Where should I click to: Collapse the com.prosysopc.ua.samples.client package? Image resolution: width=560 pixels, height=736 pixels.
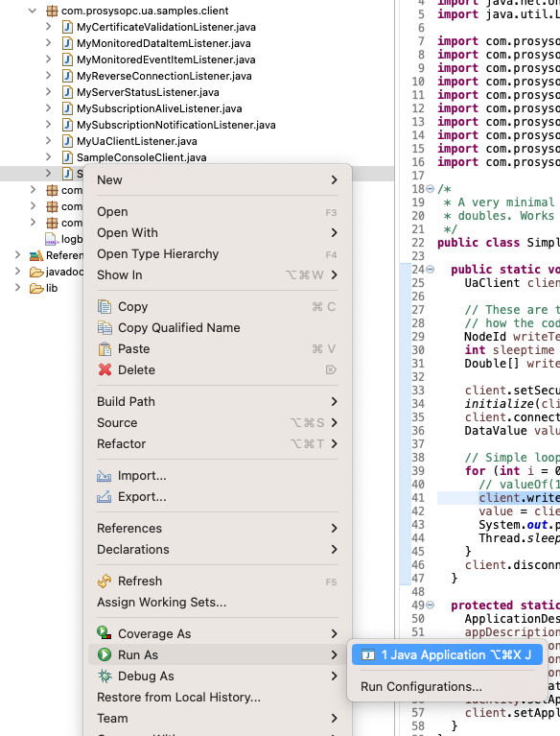32,11
